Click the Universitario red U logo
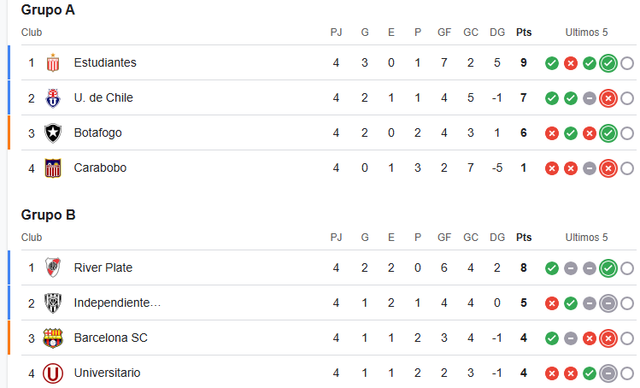 53,373
